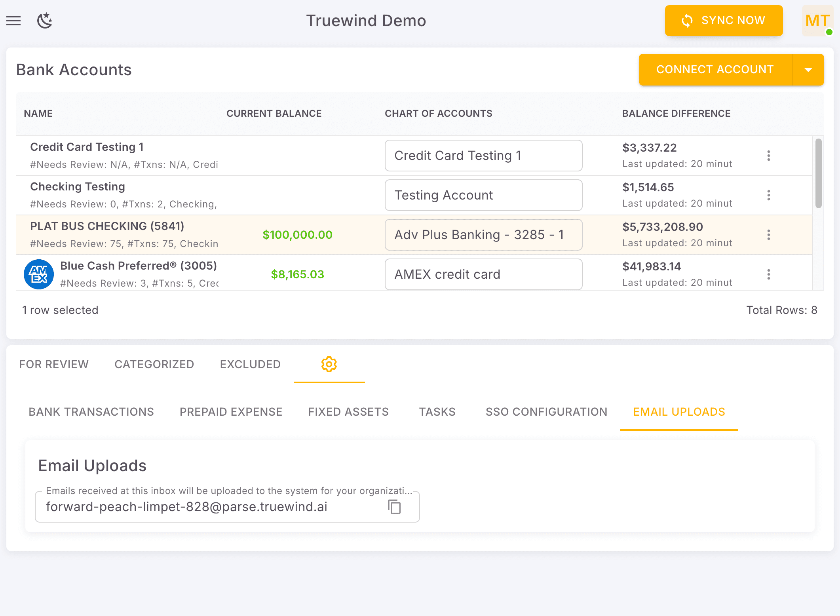
Task: Open the MT user avatar menu
Action: [x=817, y=21]
